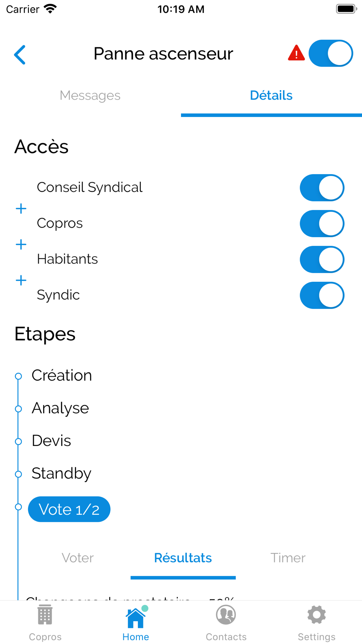Turn off the Habitants access switch

tap(322, 259)
